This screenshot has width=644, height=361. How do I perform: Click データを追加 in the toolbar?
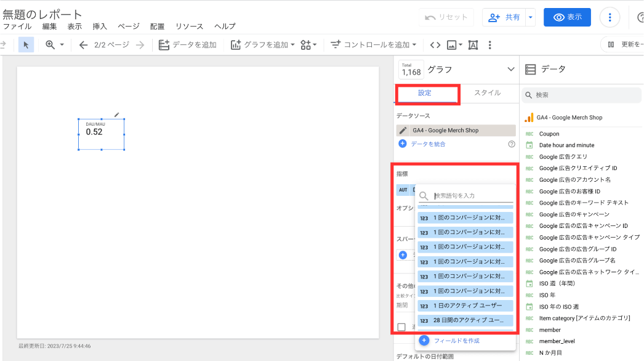click(x=188, y=45)
